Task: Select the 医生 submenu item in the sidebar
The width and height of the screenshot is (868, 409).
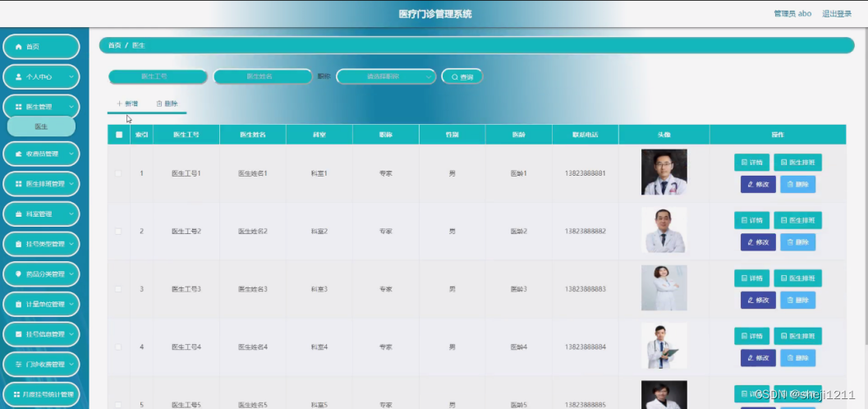Action: (42, 126)
